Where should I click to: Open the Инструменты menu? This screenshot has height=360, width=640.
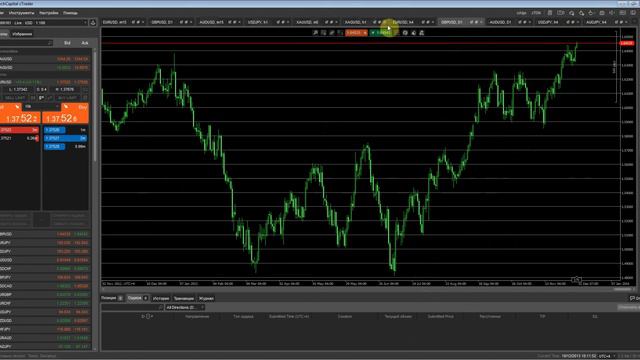(x=22, y=13)
